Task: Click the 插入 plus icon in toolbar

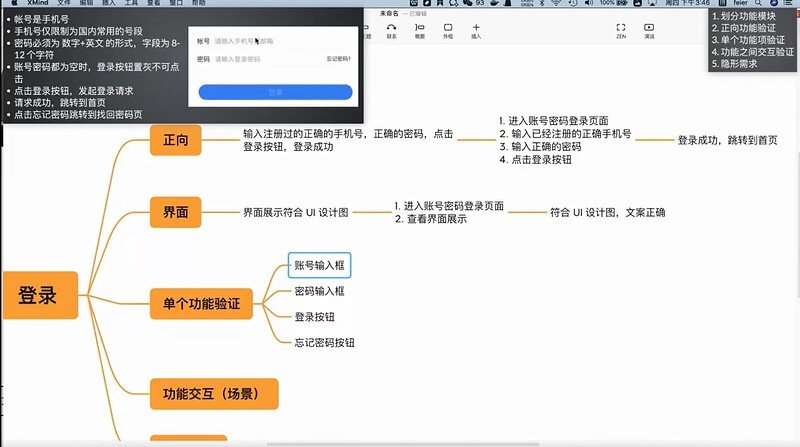Action: (476, 29)
